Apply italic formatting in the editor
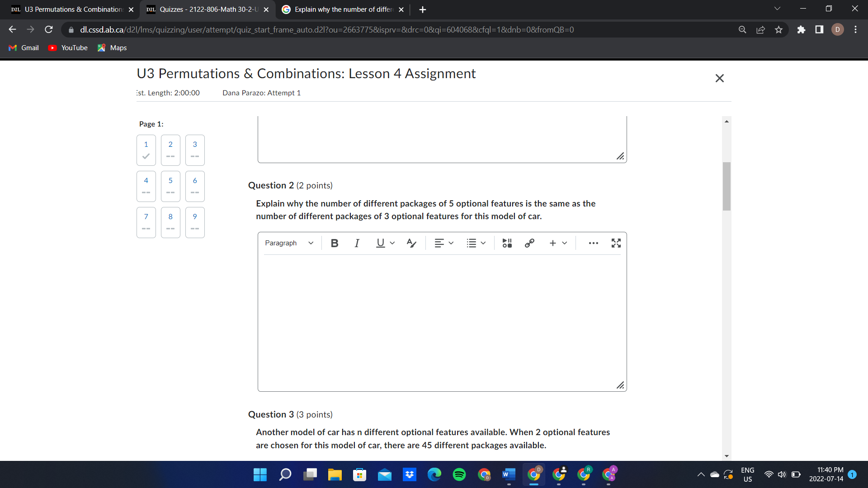The width and height of the screenshot is (868, 488). (x=357, y=243)
